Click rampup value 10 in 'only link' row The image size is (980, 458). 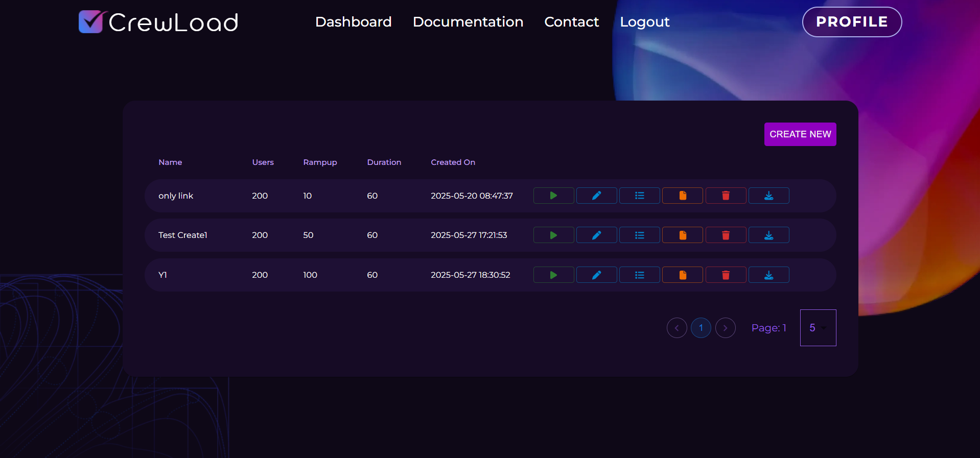tap(308, 196)
